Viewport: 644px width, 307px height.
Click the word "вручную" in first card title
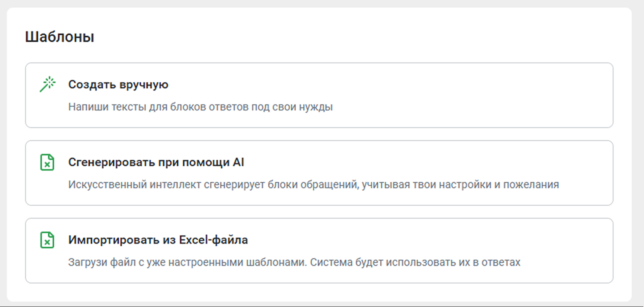(143, 85)
